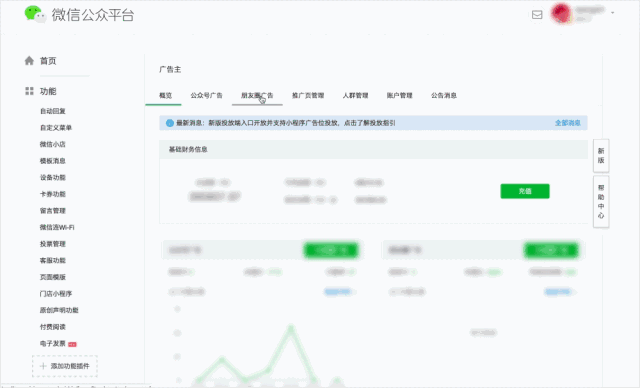Switch to the 公告消息 tab

[444, 95]
